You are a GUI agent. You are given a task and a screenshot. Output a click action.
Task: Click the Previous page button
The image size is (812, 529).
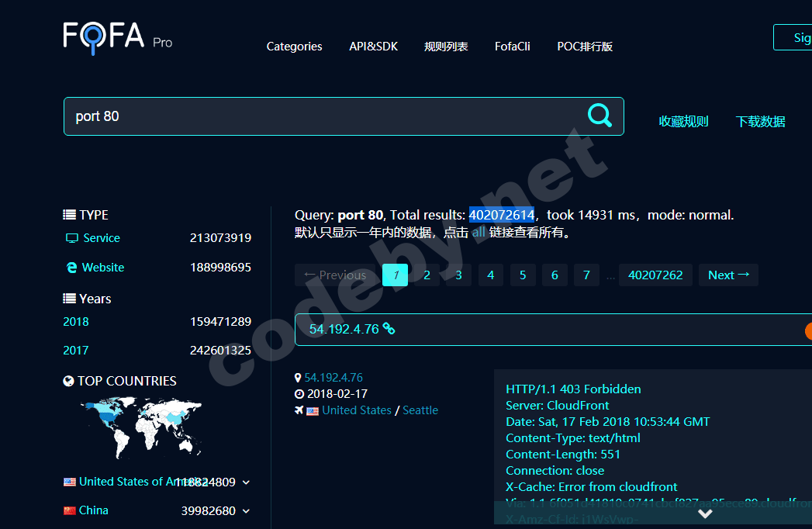335,275
